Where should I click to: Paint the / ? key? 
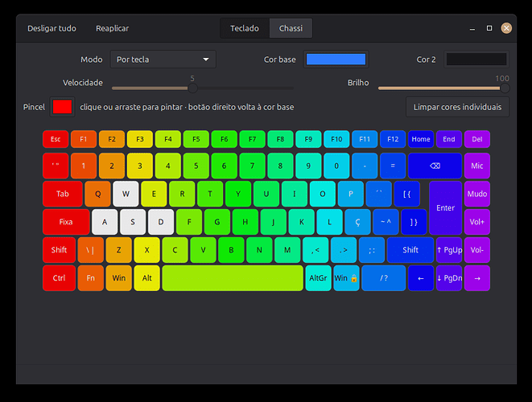[384, 278]
